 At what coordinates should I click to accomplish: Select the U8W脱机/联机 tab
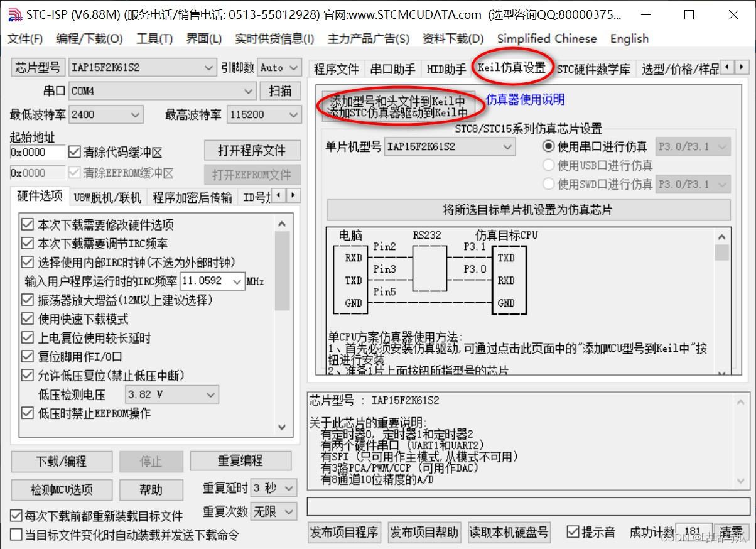[107, 197]
